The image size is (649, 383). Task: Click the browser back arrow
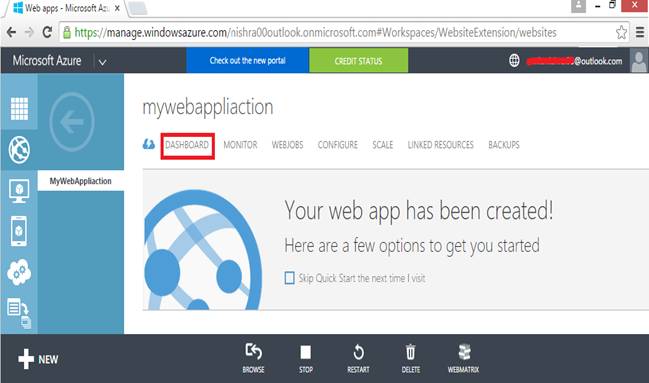pyautogui.click(x=11, y=32)
